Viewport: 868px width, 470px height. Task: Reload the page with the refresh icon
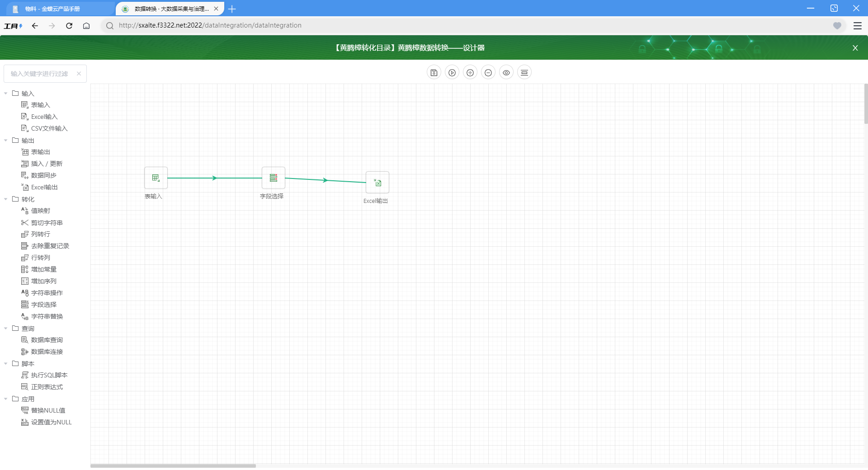point(69,26)
